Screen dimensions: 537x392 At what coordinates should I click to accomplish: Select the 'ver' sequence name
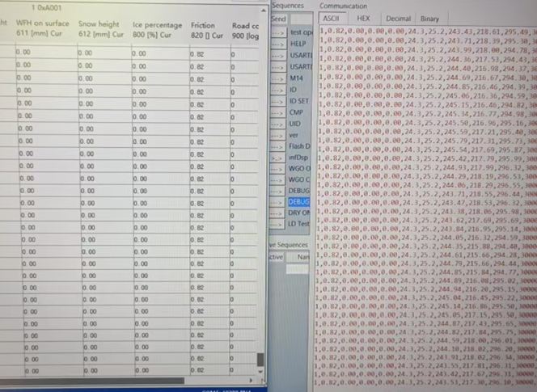point(294,135)
